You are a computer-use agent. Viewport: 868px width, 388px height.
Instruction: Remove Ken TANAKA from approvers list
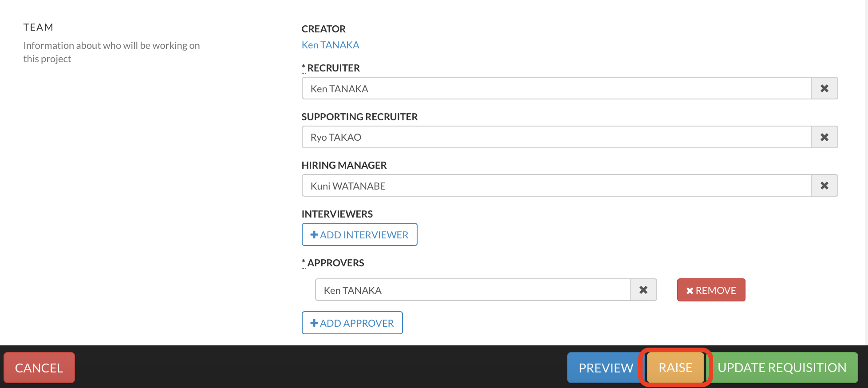pos(711,290)
